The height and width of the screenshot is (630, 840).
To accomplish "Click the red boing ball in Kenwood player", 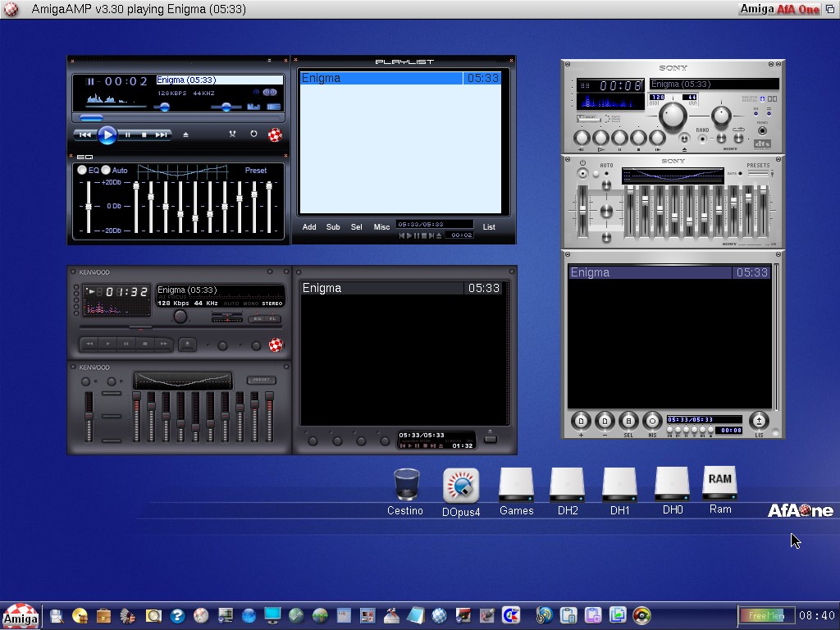I will 276,345.
